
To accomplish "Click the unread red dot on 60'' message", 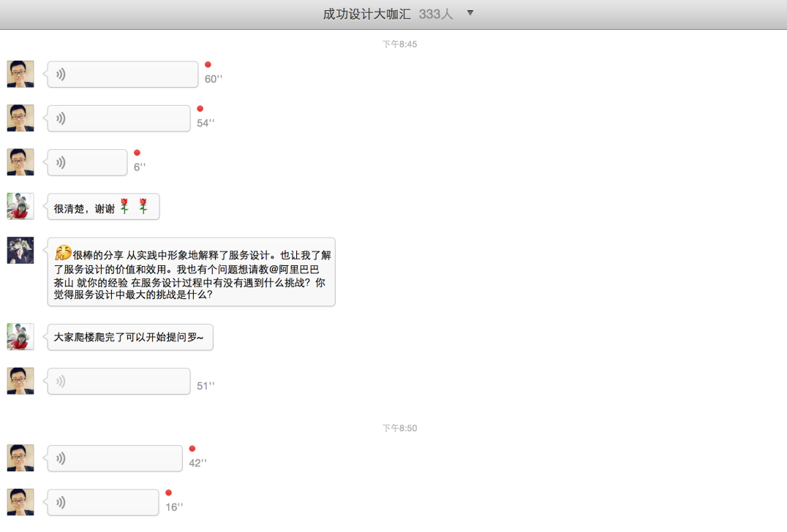I will click(x=208, y=65).
